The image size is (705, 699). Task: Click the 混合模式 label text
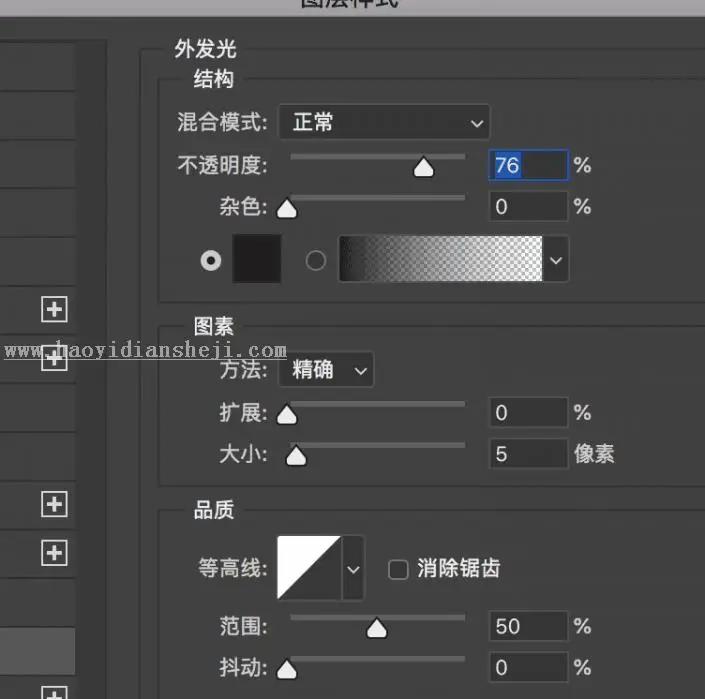click(222, 122)
